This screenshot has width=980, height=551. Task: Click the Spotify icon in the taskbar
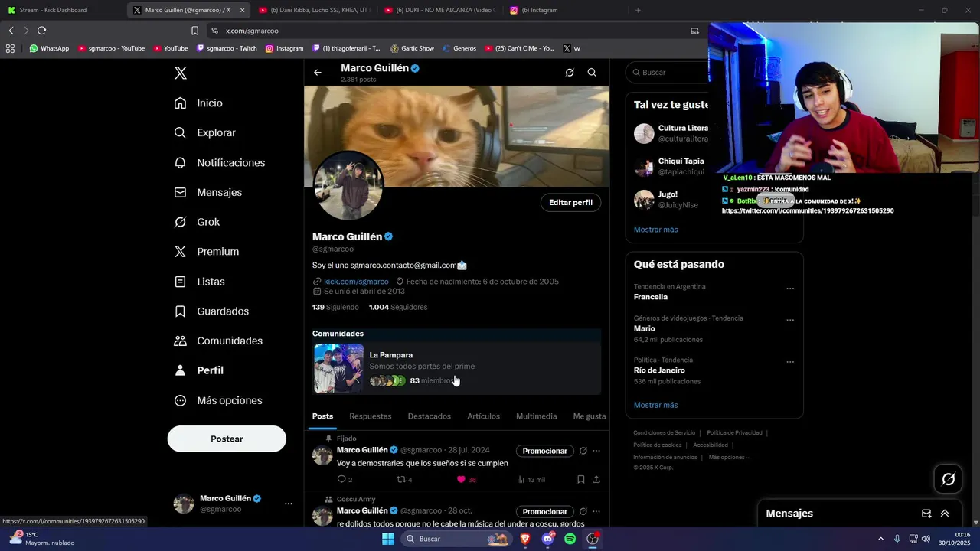click(570, 539)
